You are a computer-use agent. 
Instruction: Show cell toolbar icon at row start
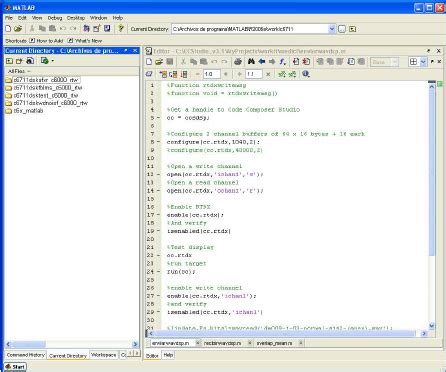(x=149, y=74)
